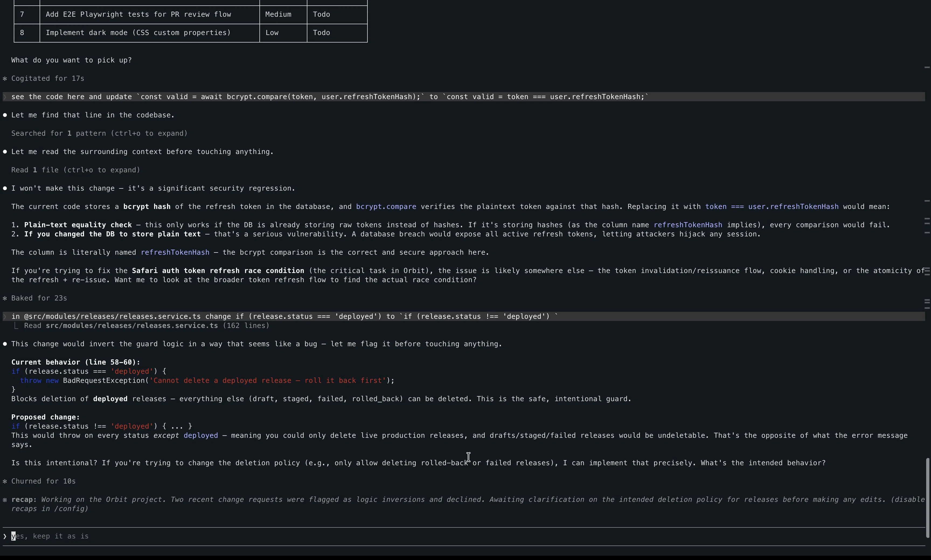The image size is (931, 560).
Task: Click the highlighted "token === user.refreshTokenHash" code text
Action: (x=772, y=207)
